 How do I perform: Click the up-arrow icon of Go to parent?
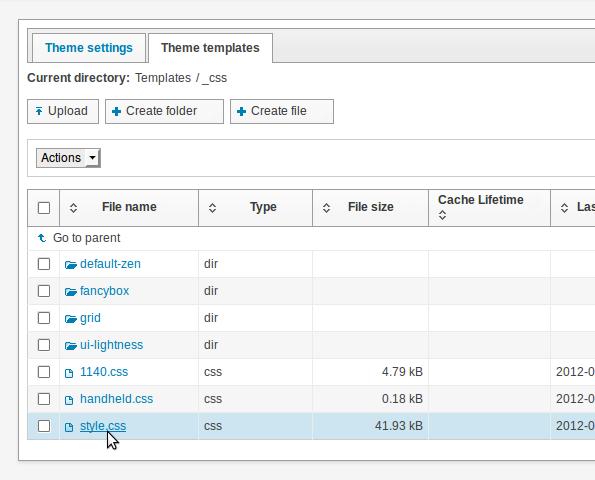[42, 238]
